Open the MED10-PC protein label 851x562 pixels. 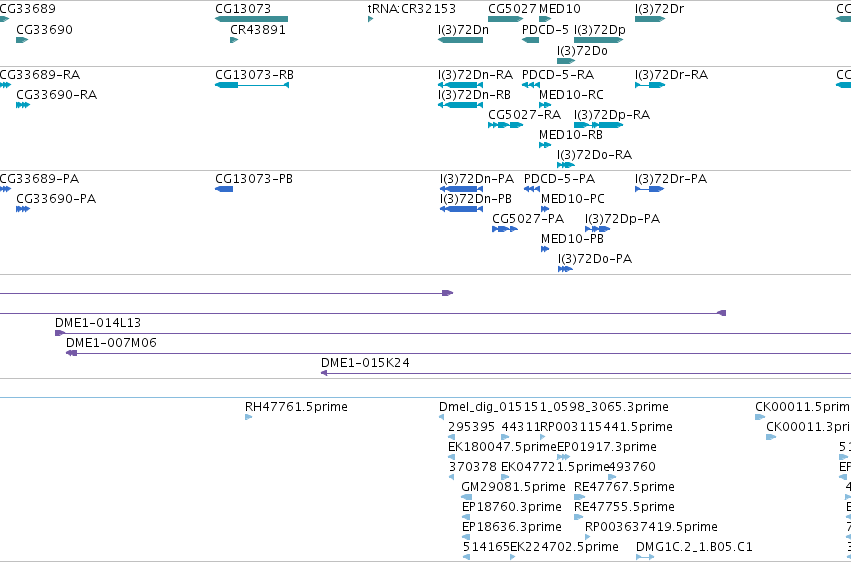pos(573,199)
